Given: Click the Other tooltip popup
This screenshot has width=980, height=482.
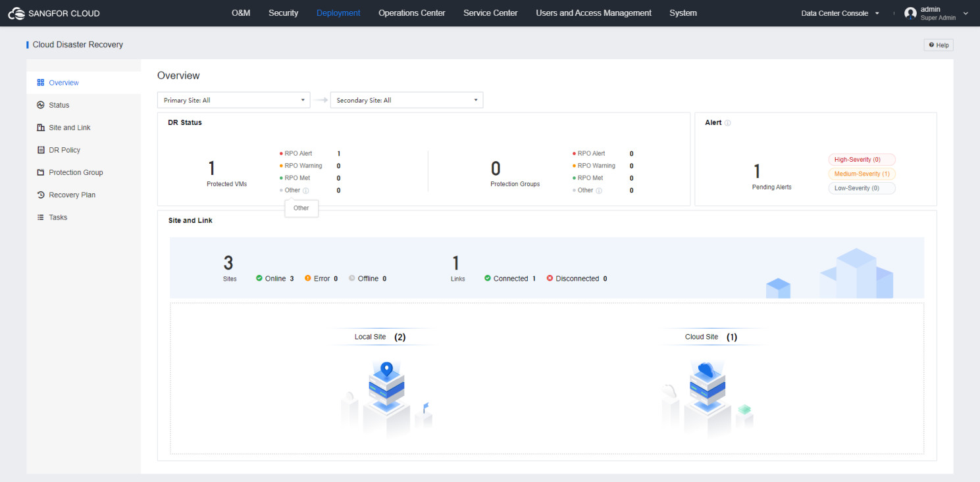Looking at the screenshot, I should (301, 208).
